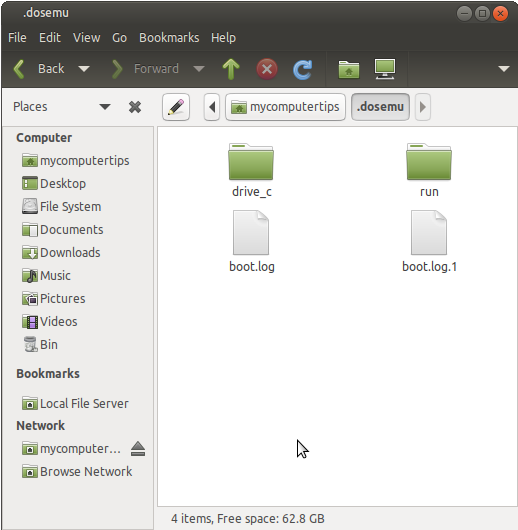Open the View menu
Image resolution: width=518 pixels, height=530 pixels.
tap(87, 38)
